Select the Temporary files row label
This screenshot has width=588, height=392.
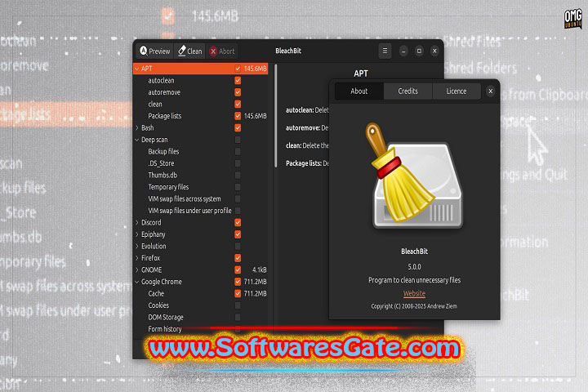[168, 187]
